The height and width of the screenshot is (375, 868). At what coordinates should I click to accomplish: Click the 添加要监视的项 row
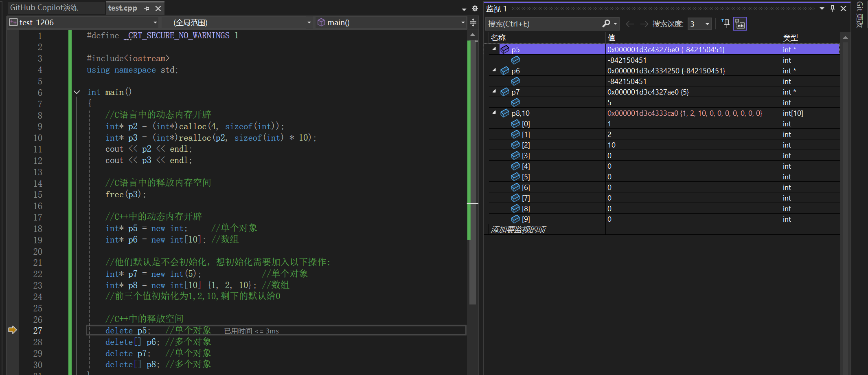[662, 229]
